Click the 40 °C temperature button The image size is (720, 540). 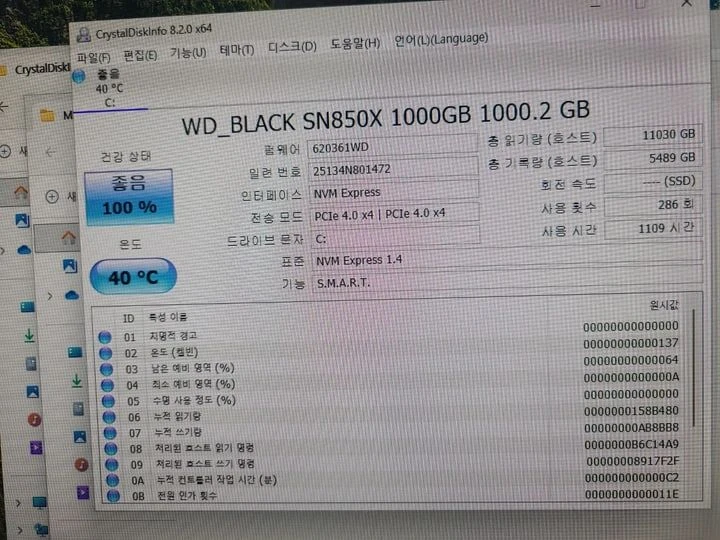tap(133, 276)
